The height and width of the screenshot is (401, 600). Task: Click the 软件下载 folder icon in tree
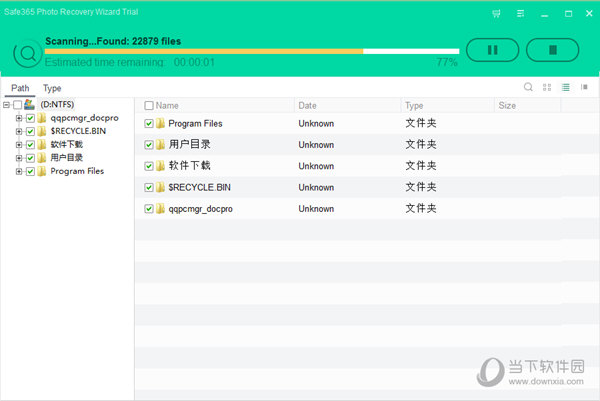[x=42, y=145]
